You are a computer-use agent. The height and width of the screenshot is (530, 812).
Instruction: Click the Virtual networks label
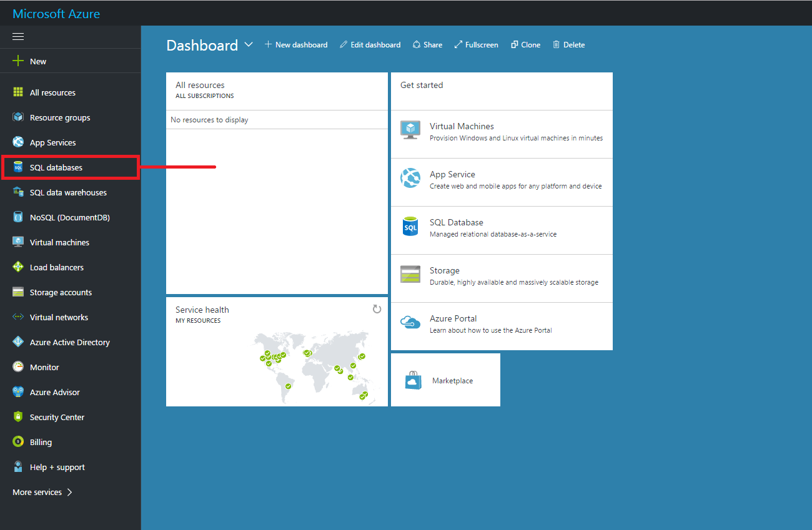click(x=59, y=317)
